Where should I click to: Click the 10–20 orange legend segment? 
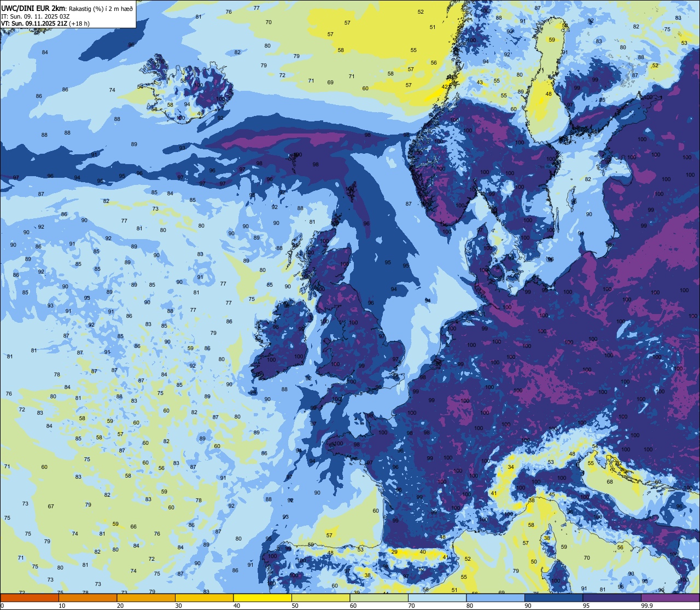(x=88, y=597)
